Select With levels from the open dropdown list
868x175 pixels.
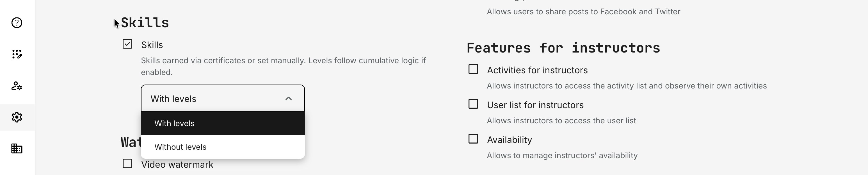[x=174, y=123]
